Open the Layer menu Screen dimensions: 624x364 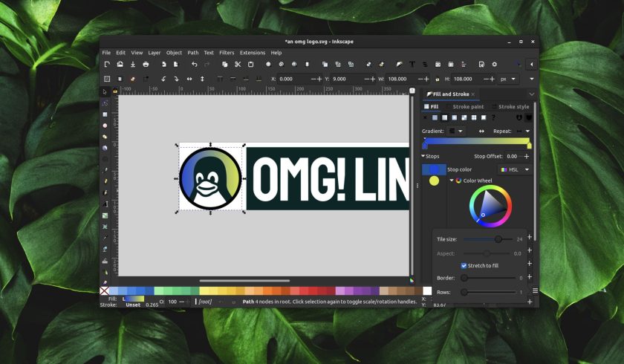154,53
